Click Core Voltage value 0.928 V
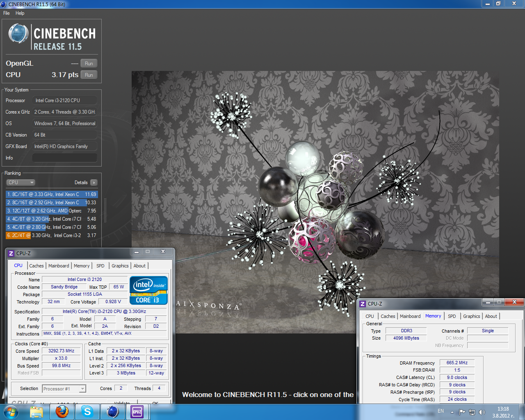525x420 pixels. tap(113, 302)
